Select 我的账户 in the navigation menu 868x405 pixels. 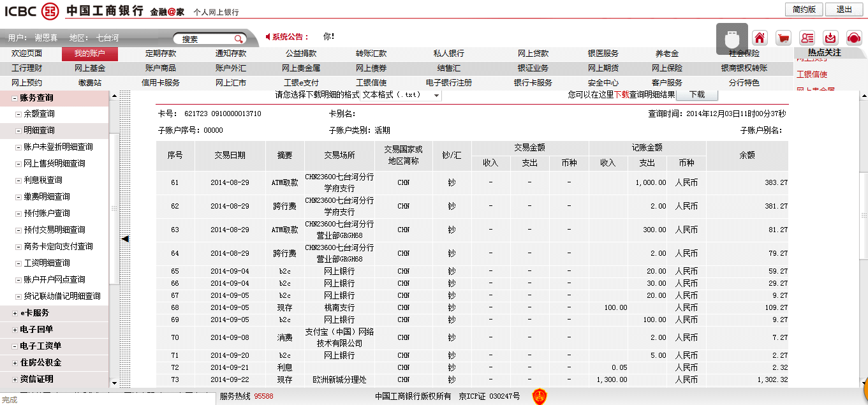click(x=89, y=54)
